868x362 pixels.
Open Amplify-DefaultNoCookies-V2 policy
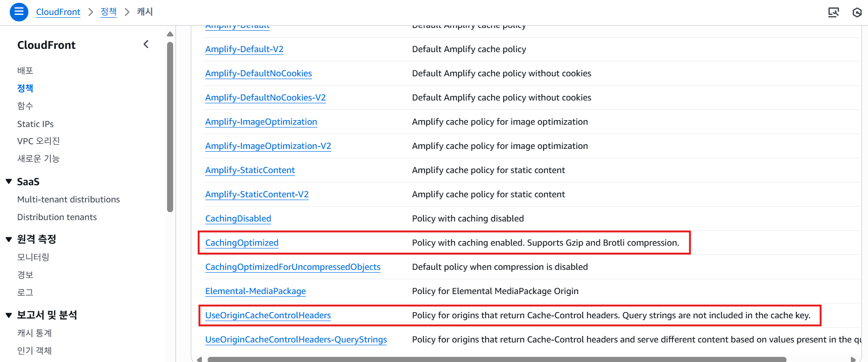(x=265, y=97)
